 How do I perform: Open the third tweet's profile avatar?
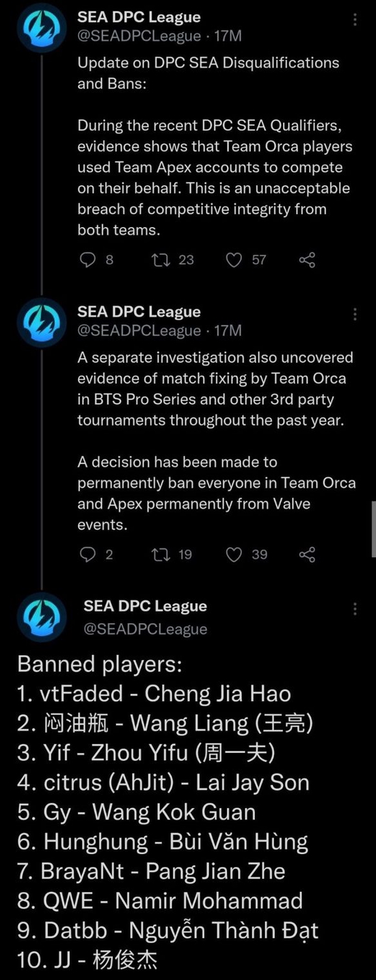40,618
